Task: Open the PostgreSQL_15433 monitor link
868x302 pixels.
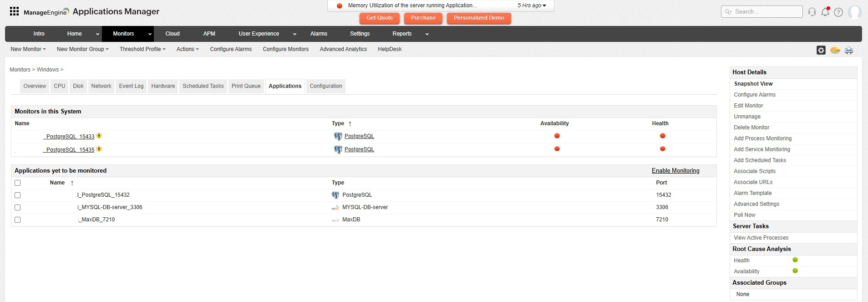Action: click(69, 137)
